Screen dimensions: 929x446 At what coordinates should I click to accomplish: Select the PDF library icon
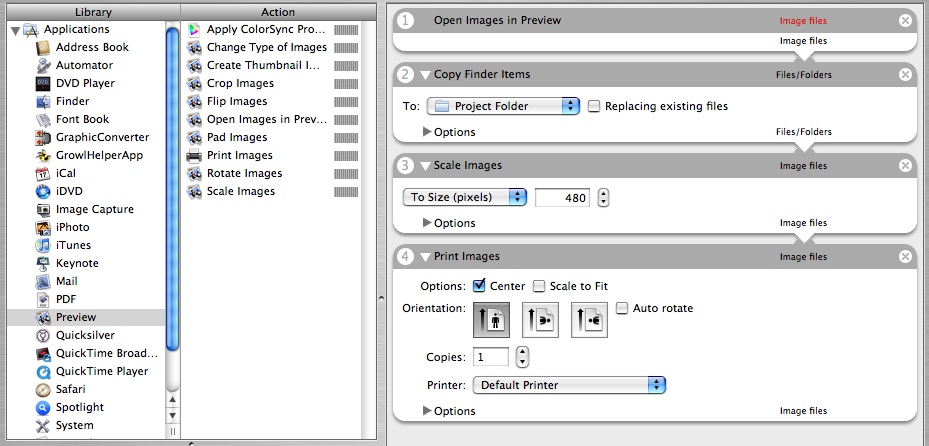pos(43,300)
